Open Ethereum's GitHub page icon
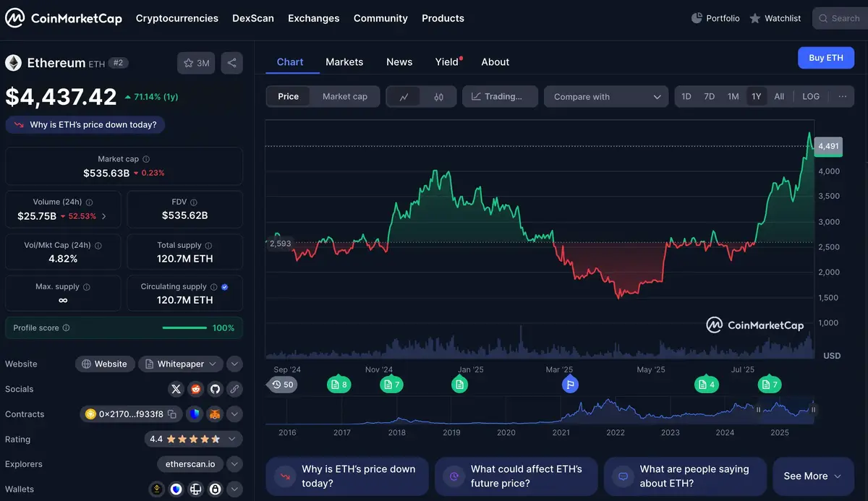Image resolution: width=868 pixels, height=501 pixels. pyautogui.click(x=215, y=389)
